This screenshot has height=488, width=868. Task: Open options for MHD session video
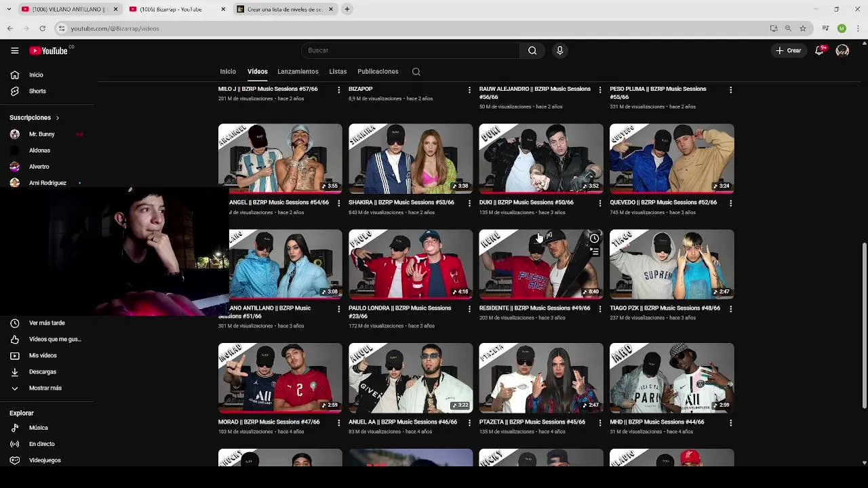pyautogui.click(x=730, y=422)
